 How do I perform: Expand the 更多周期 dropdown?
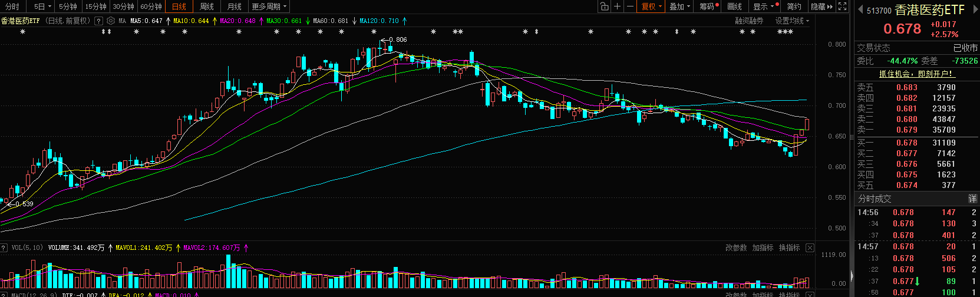click(x=269, y=6)
